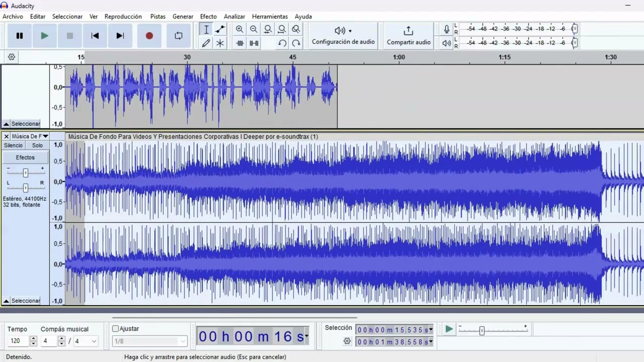This screenshot has width=644, height=362.
Task: Open the Generar menu
Action: pos(183,17)
